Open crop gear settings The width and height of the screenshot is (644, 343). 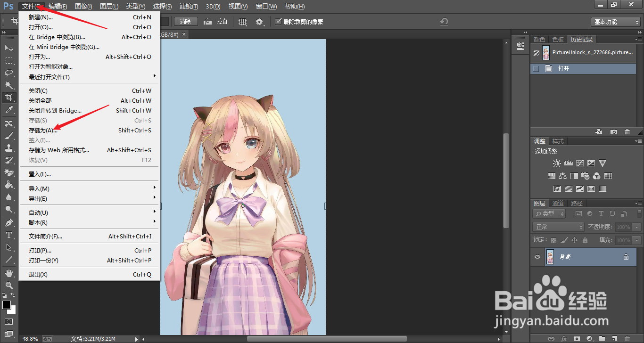tap(259, 22)
